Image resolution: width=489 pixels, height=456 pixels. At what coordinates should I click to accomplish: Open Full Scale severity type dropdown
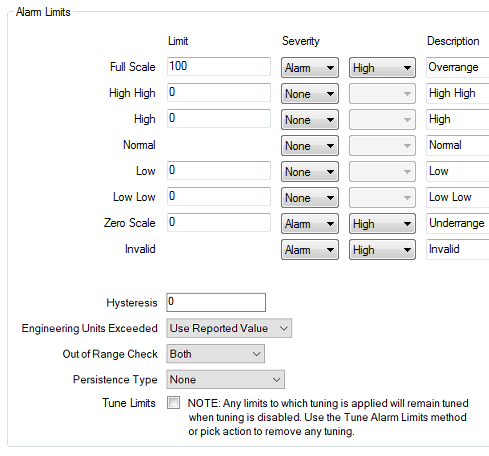click(310, 68)
